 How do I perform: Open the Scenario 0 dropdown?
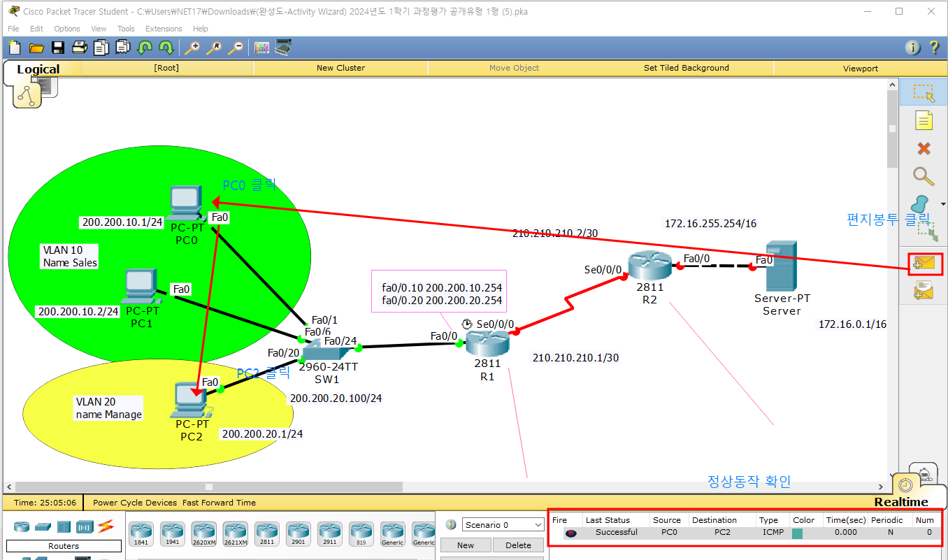(x=503, y=524)
